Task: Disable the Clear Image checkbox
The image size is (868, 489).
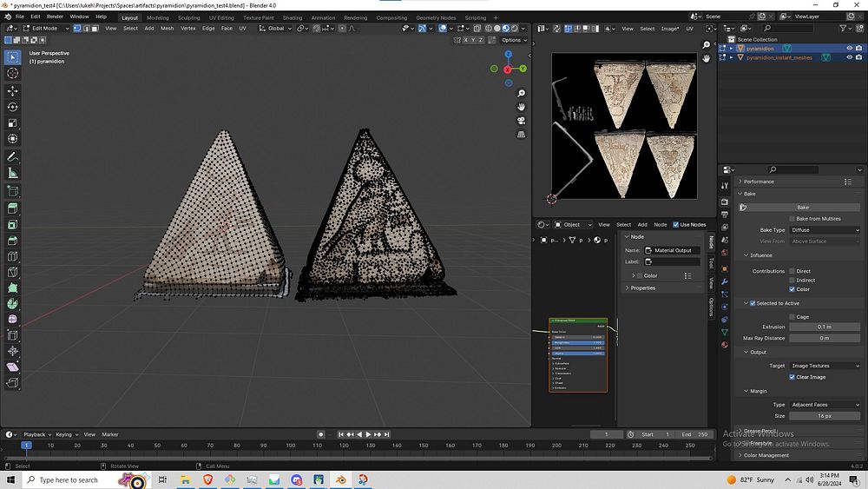Action: click(x=792, y=377)
